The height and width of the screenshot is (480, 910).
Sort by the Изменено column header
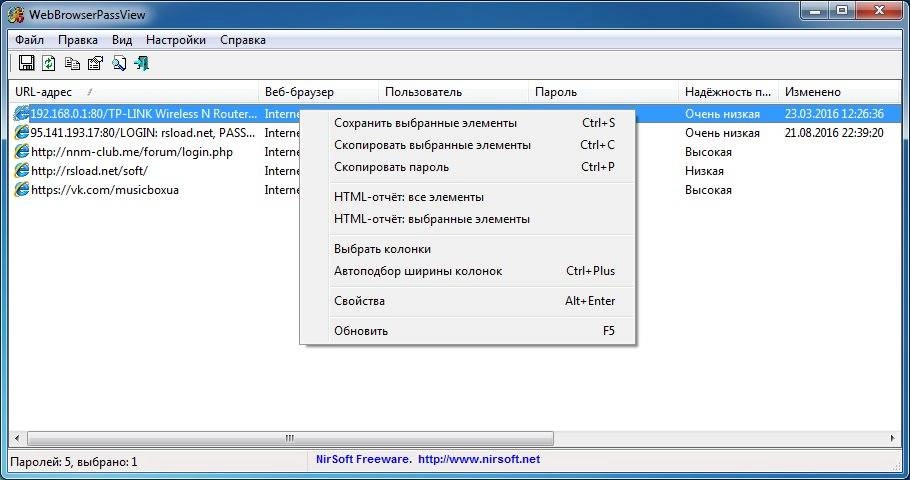[839, 92]
